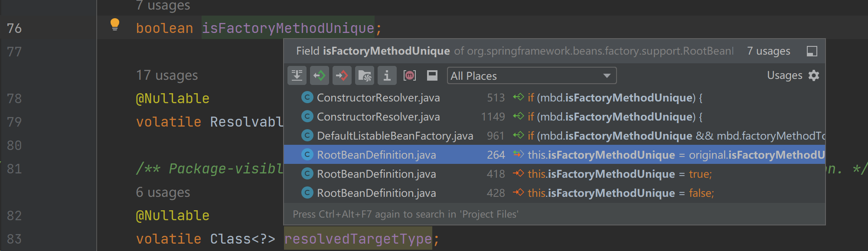Choose the highlighted RootBeanDefinition.java line 264 usage

coord(376,155)
